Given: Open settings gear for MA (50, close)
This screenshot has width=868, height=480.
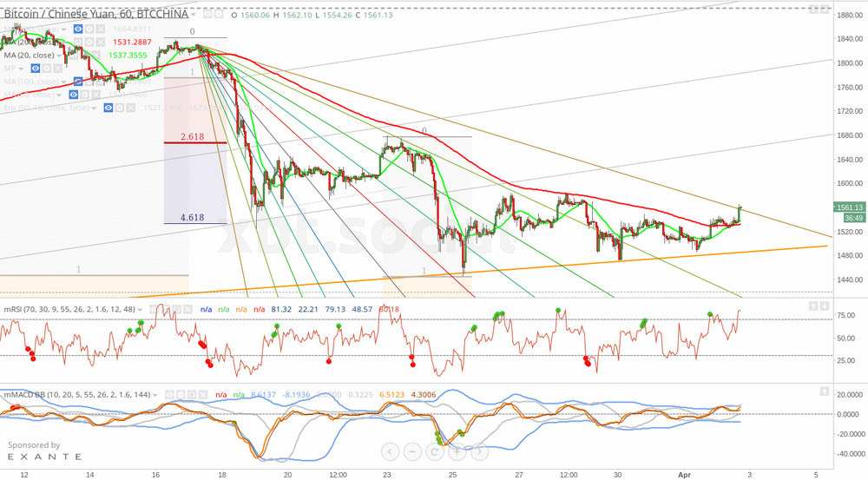Looking at the screenshot, I should [85, 95].
